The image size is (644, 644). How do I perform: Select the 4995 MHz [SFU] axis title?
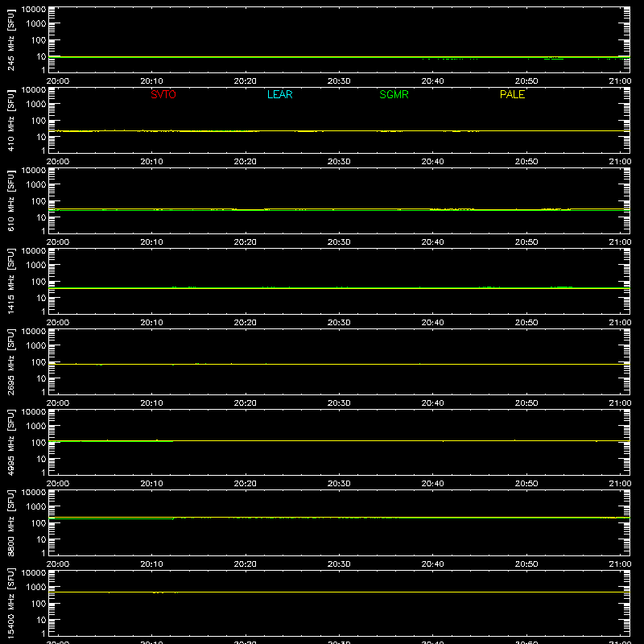coord(10,442)
